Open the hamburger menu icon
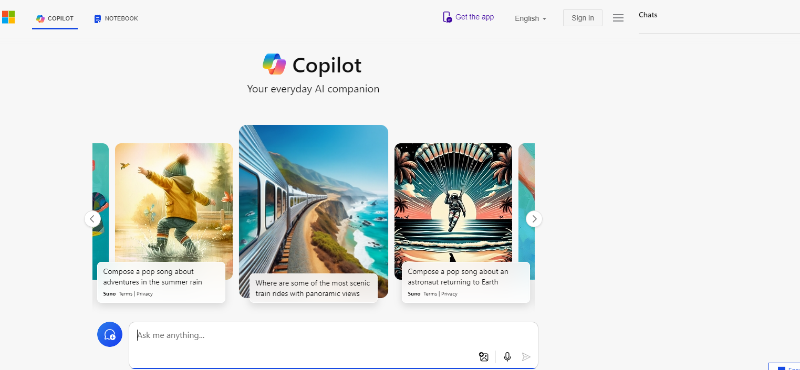 coord(618,18)
